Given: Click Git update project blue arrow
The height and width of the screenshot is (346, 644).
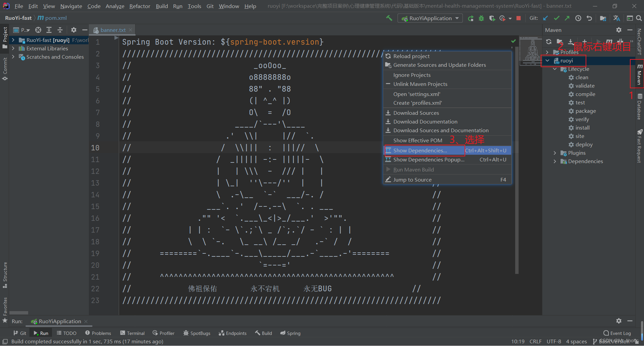Looking at the screenshot, I should 546,18.
